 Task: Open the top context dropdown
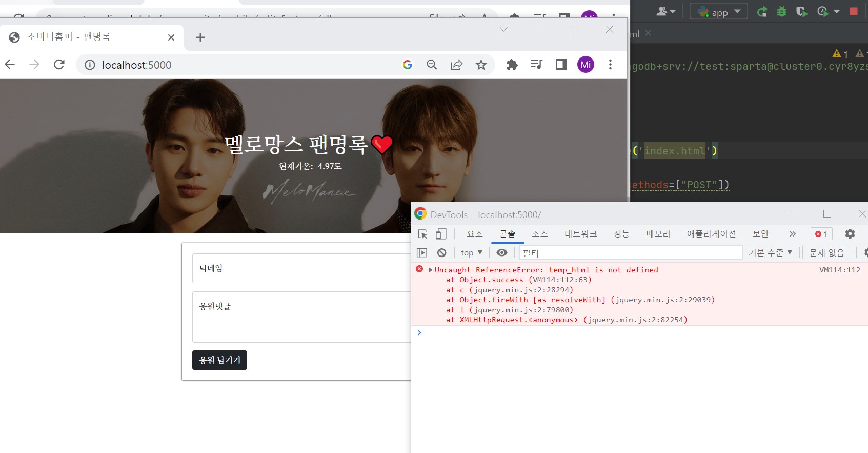472,252
